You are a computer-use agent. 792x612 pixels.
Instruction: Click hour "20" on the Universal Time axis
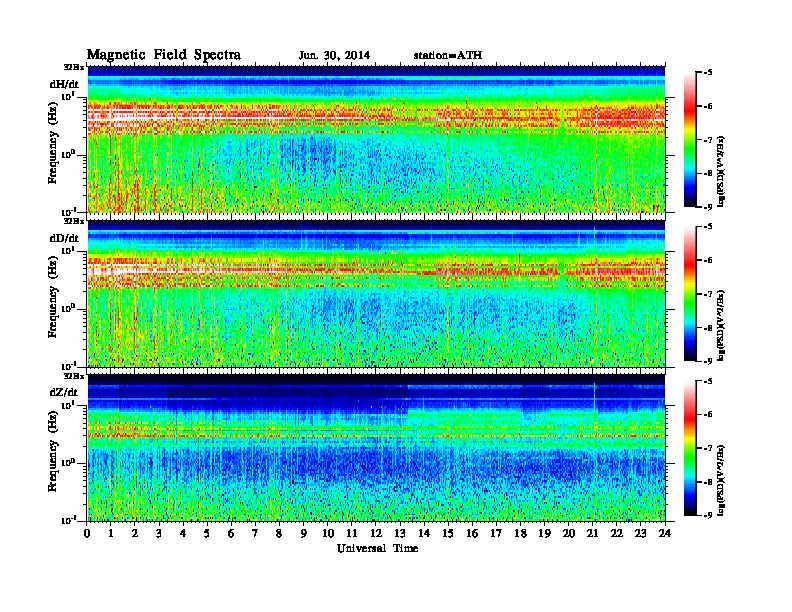coord(569,534)
